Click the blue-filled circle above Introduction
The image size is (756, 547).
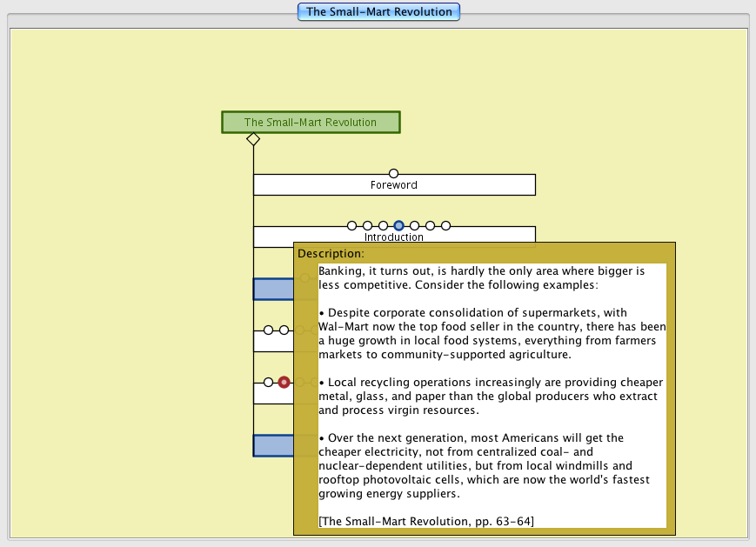point(398,225)
